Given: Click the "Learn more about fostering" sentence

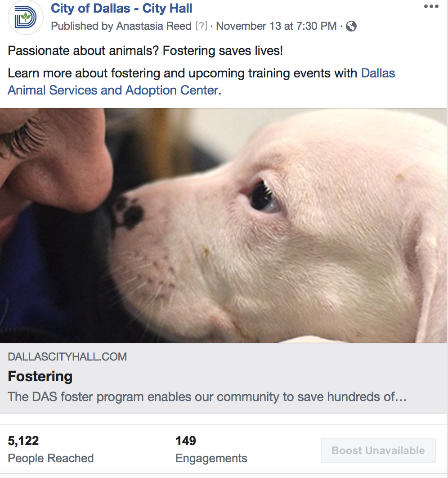Looking at the screenshot, I should tap(180, 73).
